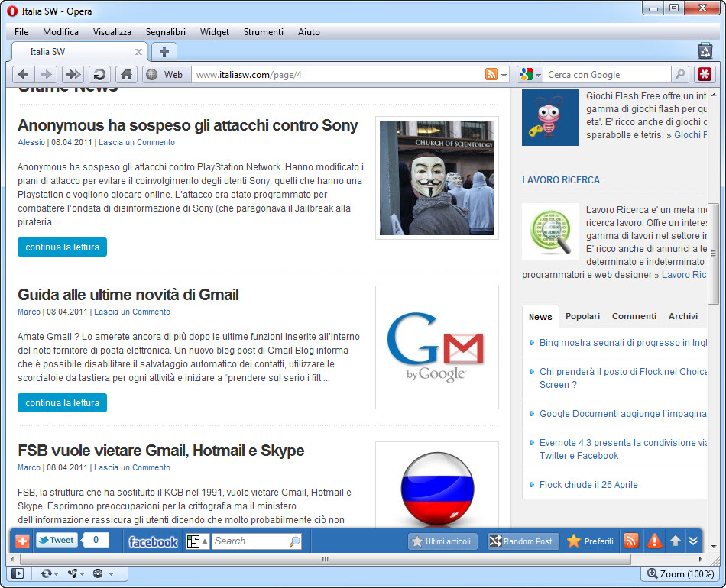Open the orange RSS icon in bottom bar

pyautogui.click(x=630, y=541)
